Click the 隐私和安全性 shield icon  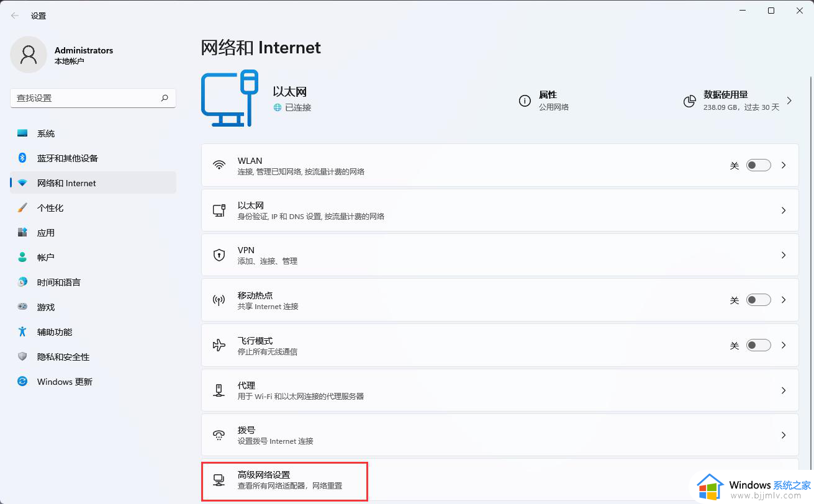click(22, 357)
